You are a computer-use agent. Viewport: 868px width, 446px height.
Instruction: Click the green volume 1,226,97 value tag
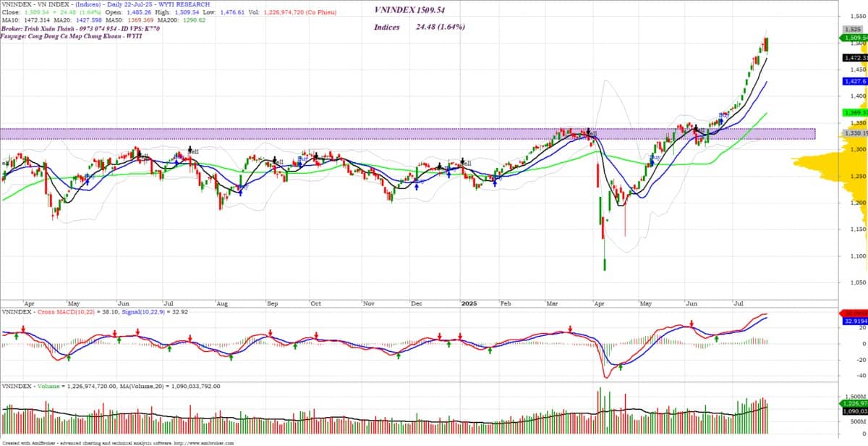854,403
